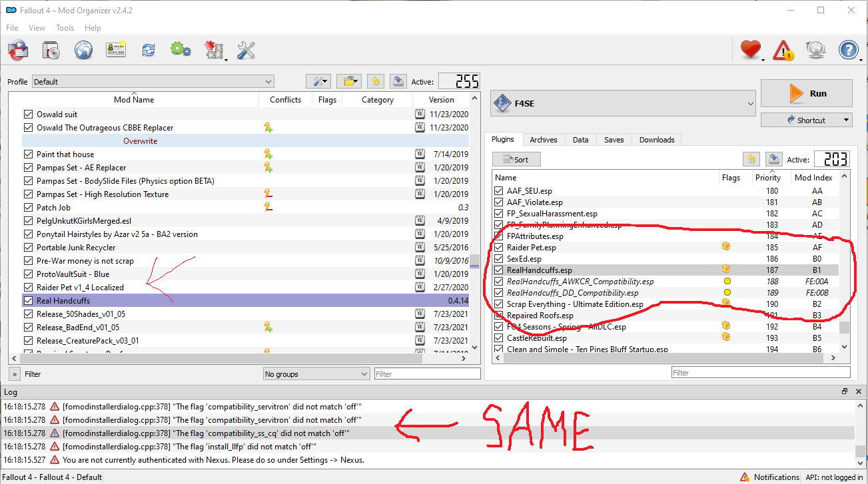Uncheck the Oswald suit mod
The height and width of the screenshot is (484, 868).
click(x=28, y=114)
